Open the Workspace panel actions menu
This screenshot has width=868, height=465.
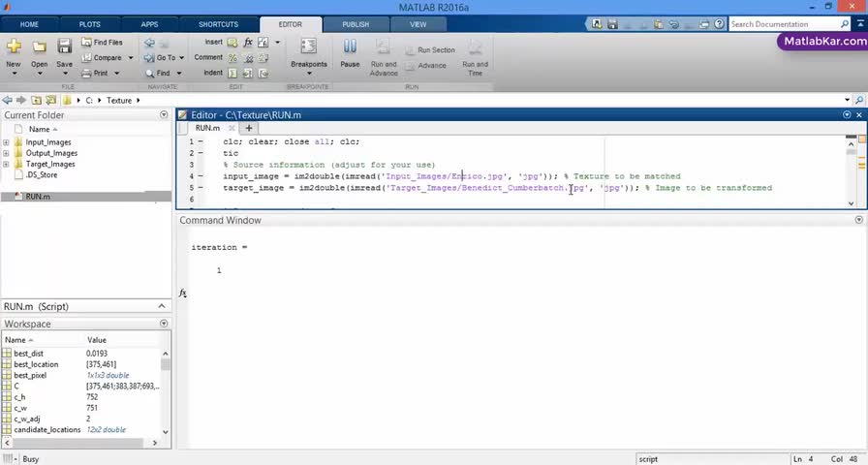164,324
